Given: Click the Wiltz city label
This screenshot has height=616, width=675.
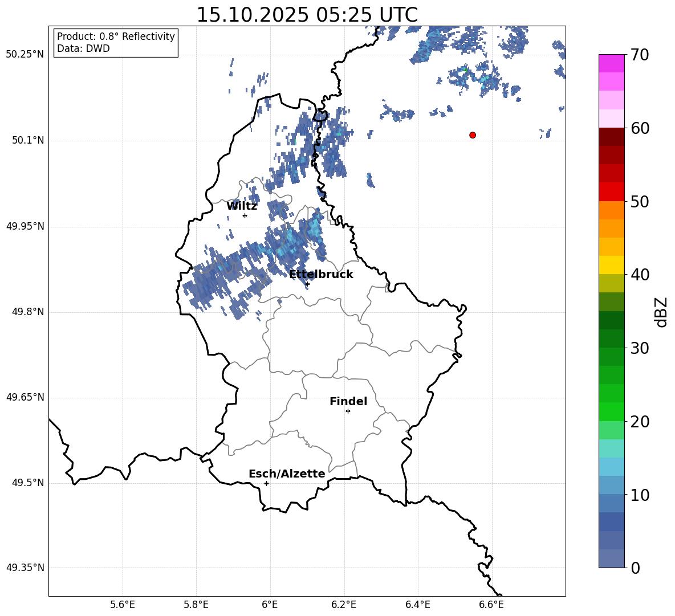Looking at the screenshot, I should pos(242,206).
